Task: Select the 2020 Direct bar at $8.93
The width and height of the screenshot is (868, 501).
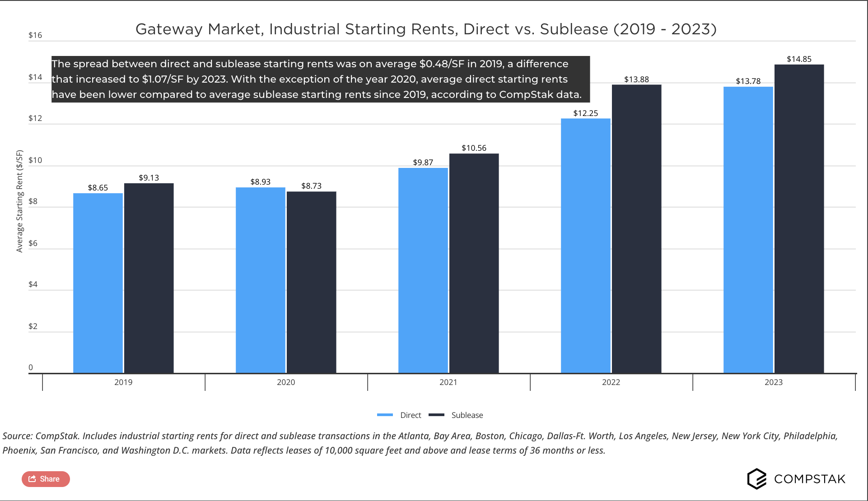Action: (x=261, y=280)
